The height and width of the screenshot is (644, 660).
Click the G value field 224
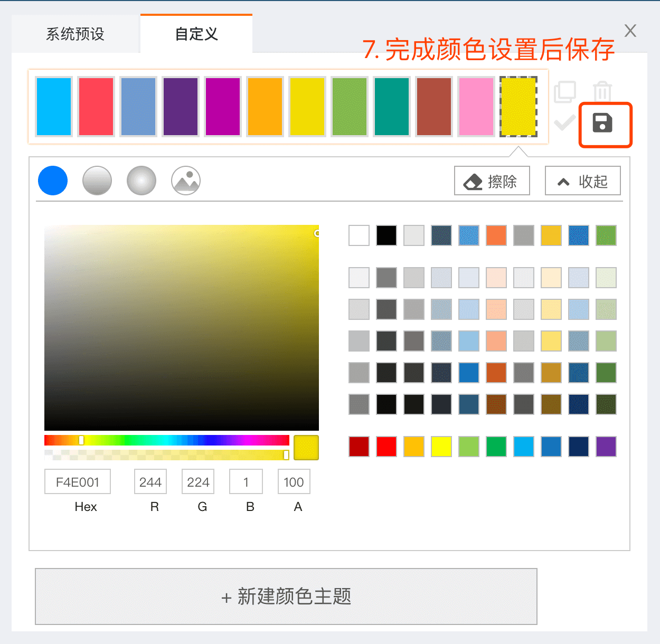pos(198,482)
